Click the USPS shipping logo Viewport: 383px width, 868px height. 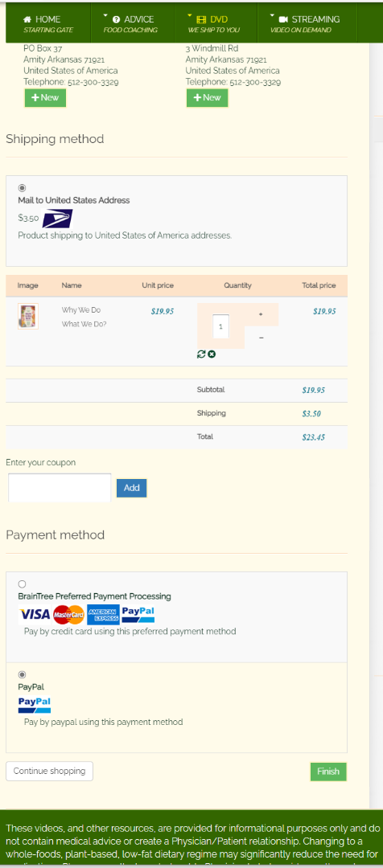58,218
